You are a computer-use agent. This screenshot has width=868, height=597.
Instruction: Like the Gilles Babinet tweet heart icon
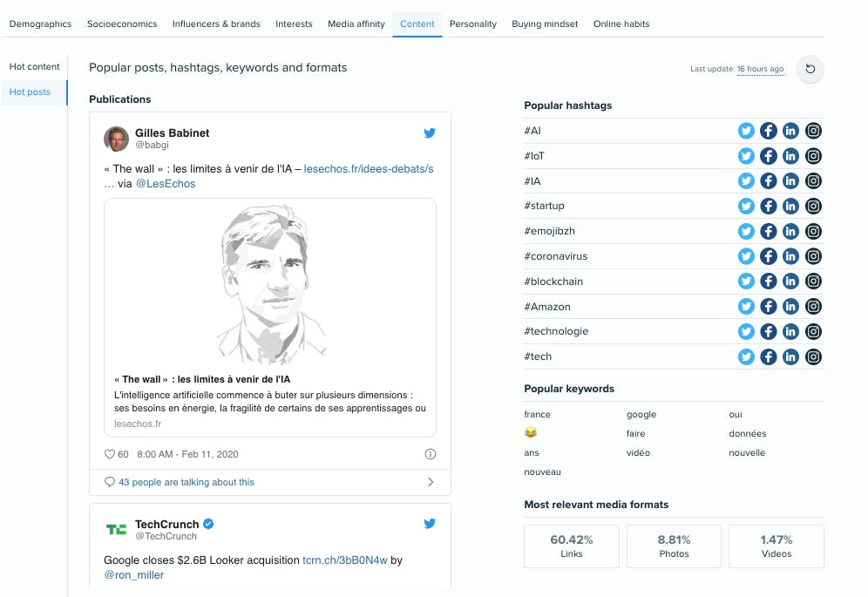click(x=110, y=454)
